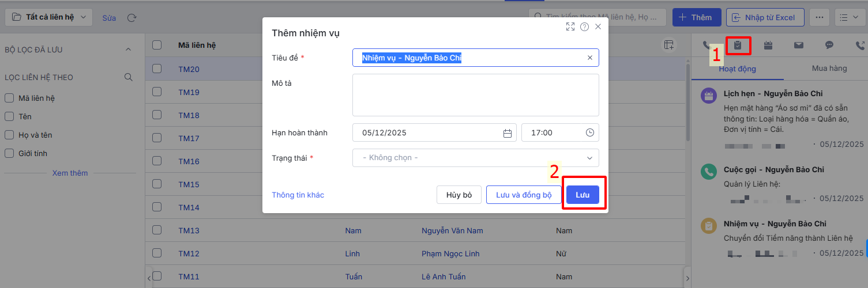Select the Hoạt động tab
The image size is (868, 288).
point(737,69)
